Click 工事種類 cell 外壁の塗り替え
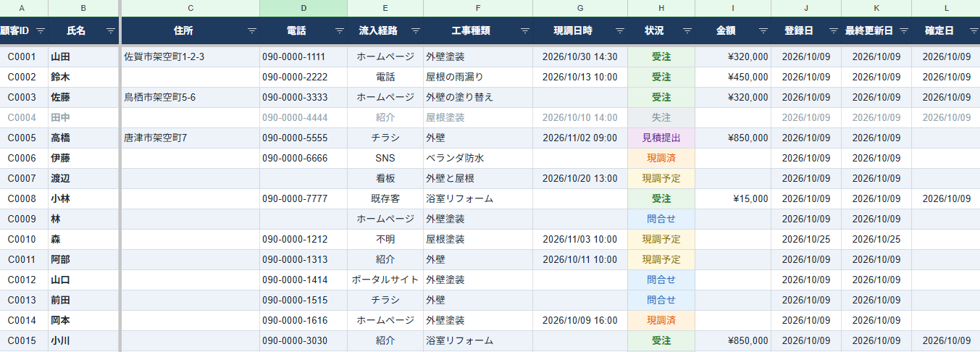This screenshot has height=352, width=980. pyautogui.click(x=478, y=97)
